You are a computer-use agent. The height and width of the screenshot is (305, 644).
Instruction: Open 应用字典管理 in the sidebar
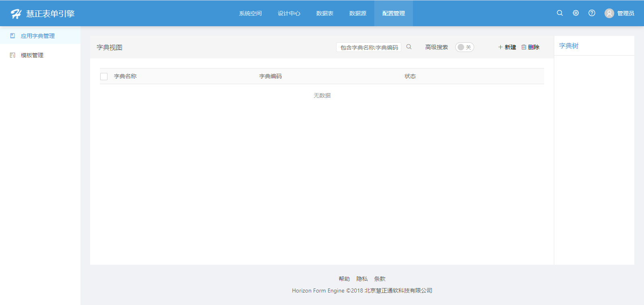pos(38,36)
